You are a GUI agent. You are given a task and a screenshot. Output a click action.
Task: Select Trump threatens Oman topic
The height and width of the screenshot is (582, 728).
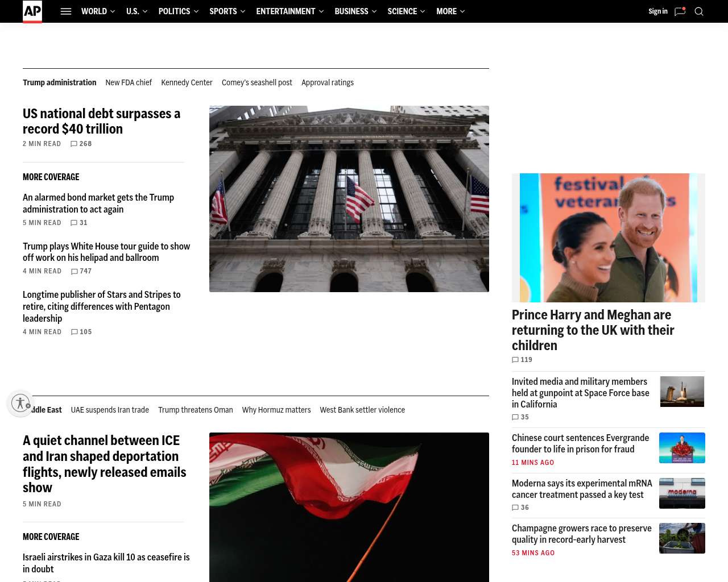196,410
